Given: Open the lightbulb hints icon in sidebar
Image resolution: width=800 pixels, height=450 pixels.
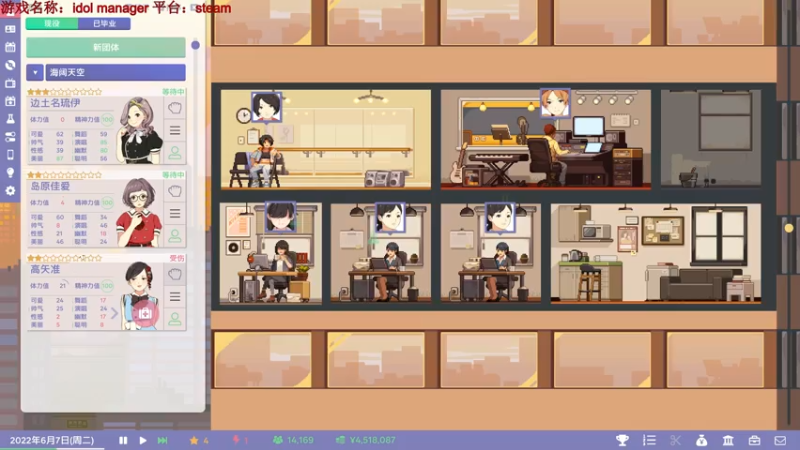Looking at the screenshot, I should (x=10, y=172).
